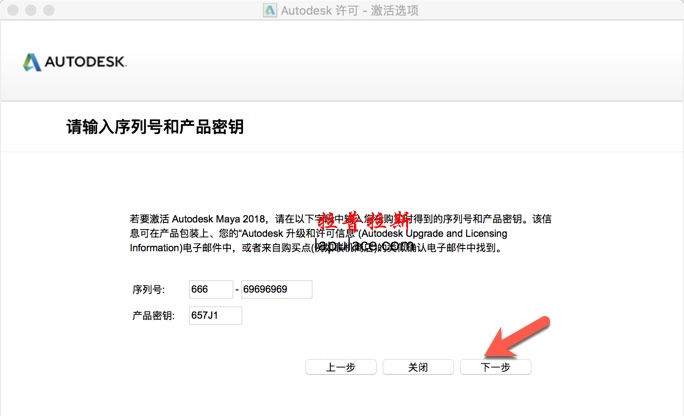Viewport: 684px width, 416px height.
Task: Click the Autodesk icon in title bar
Action: [270, 10]
